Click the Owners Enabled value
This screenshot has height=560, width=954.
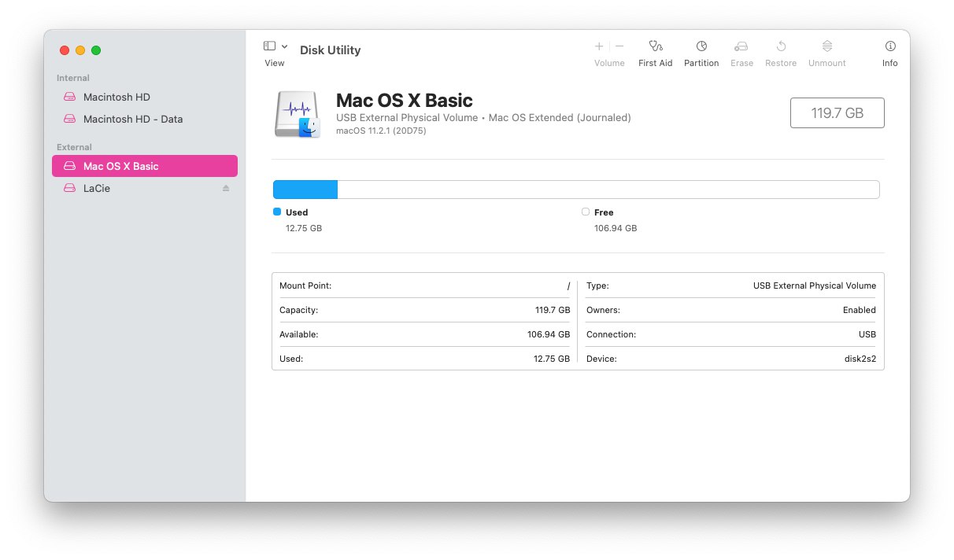tap(860, 310)
